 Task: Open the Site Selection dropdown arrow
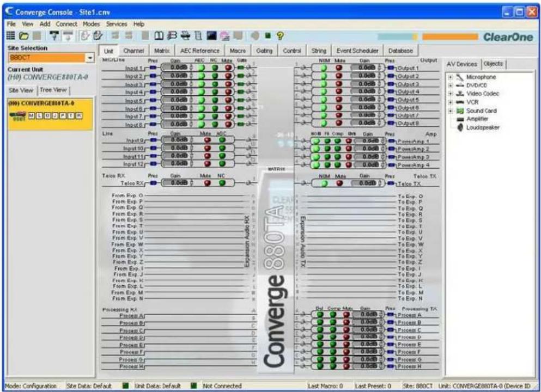[x=90, y=58]
